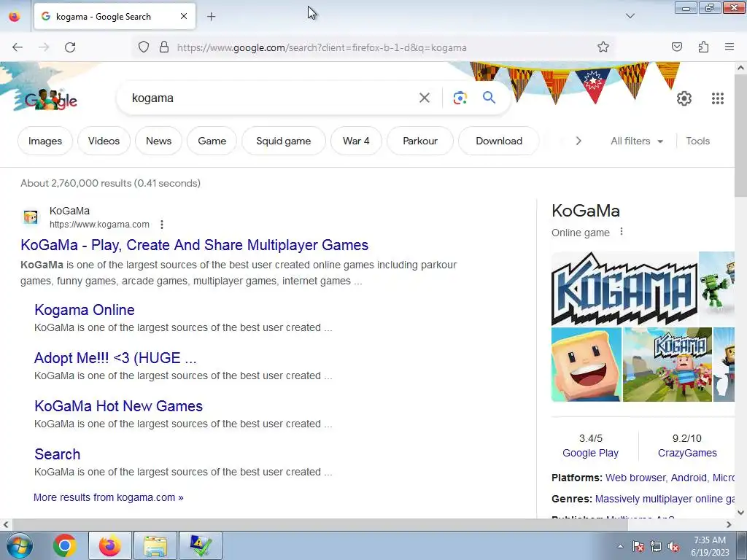747x560 pixels.
Task: Open more options for kogama.com result
Action: click(162, 225)
